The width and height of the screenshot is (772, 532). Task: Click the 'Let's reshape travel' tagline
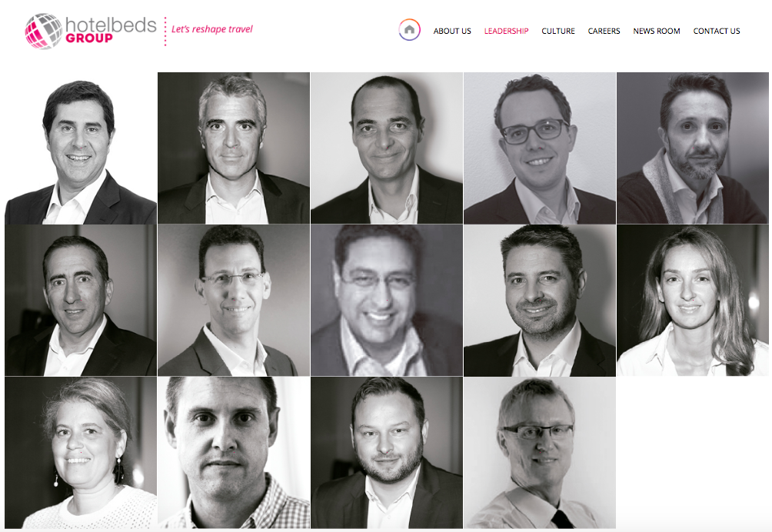(211, 29)
